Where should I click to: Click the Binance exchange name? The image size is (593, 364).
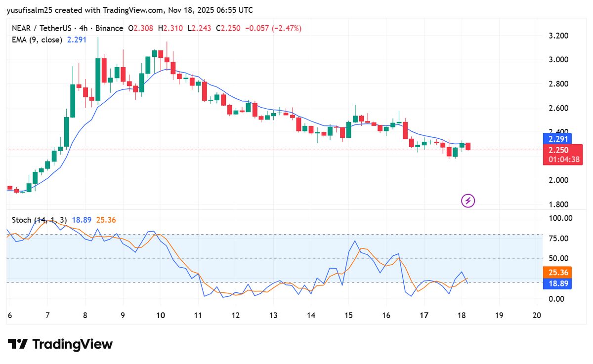110,28
